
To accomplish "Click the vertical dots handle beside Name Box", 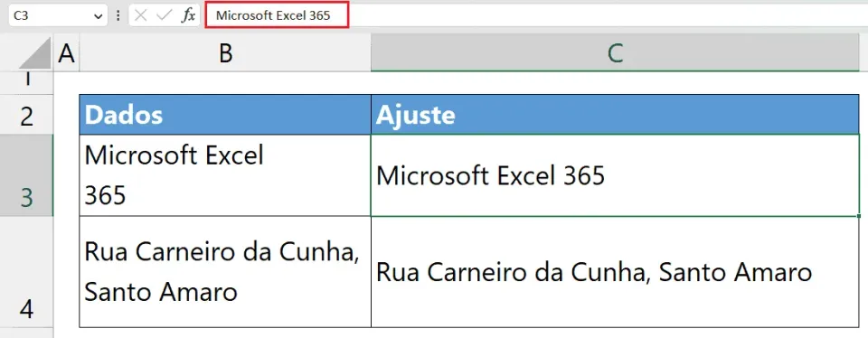I will [118, 15].
